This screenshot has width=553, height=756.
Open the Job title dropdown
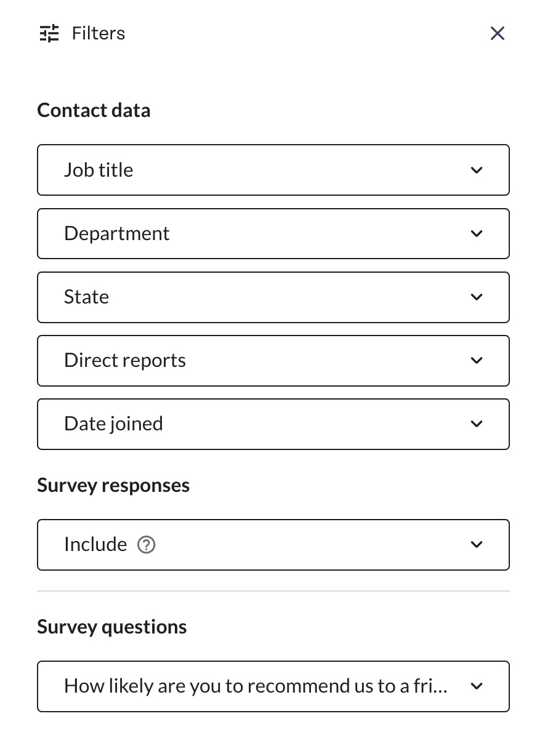pos(273,170)
